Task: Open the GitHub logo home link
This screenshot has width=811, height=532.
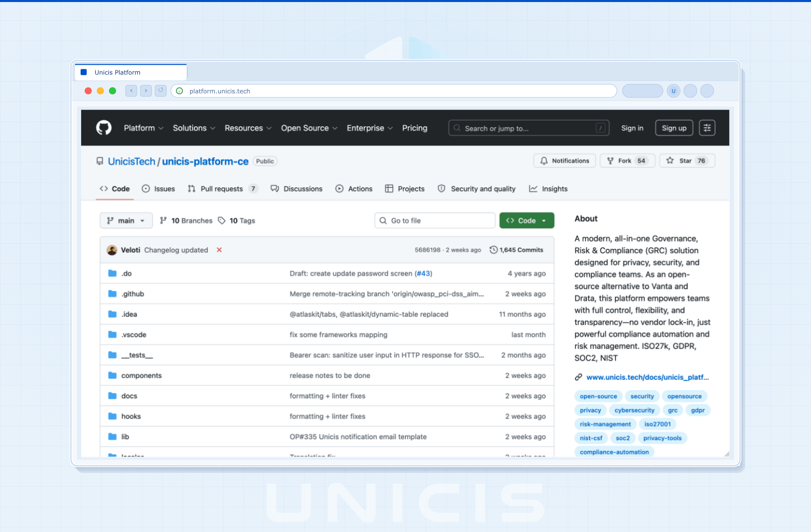Action: point(104,128)
